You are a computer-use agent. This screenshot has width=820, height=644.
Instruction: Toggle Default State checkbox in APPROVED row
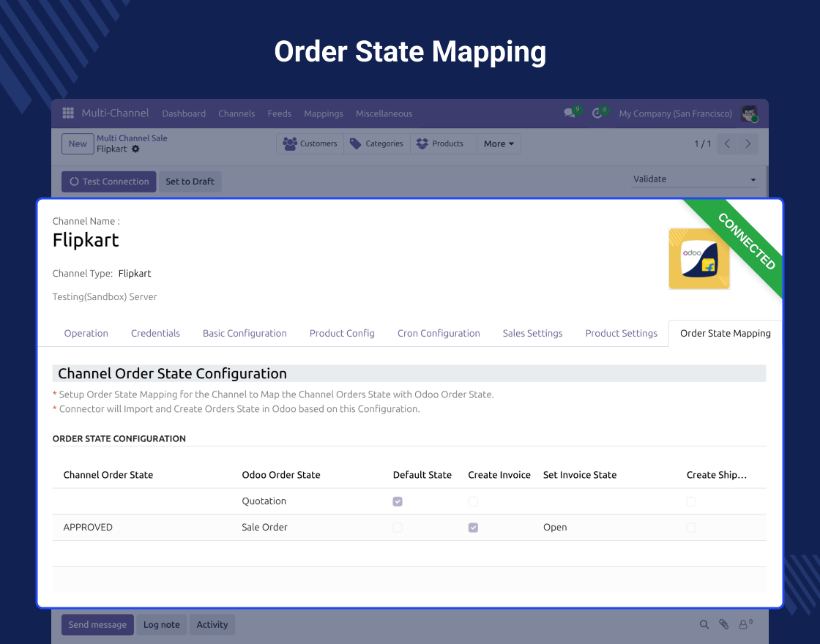tap(398, 528)
